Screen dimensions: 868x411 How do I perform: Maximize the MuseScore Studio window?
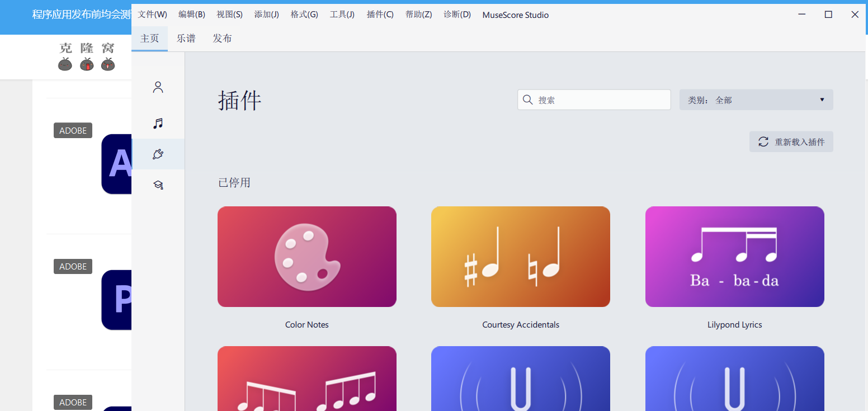[x=828, y=15]
